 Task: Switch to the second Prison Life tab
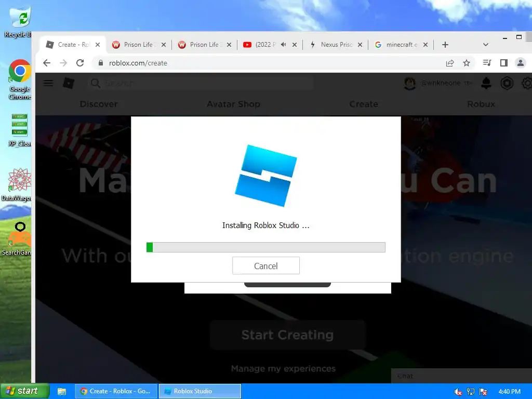pos(204,45)
